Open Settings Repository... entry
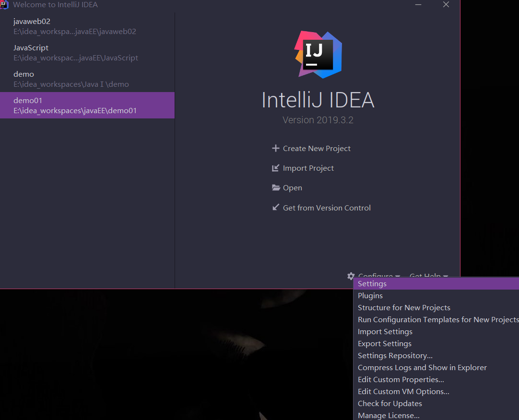Image resolution: width=519 pixels, height=420 pixels. 436,355
